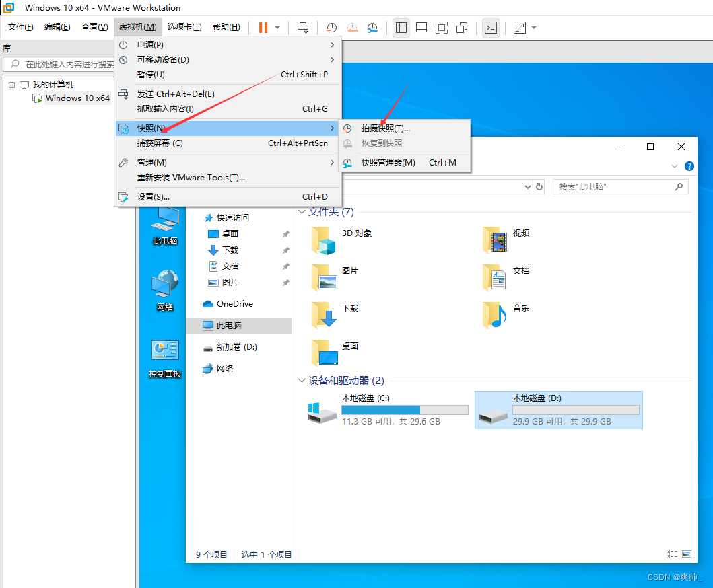Open the Explorer address bar history dropdown
Viewport: 713px width, 588px height.
[x=527, y=187]
